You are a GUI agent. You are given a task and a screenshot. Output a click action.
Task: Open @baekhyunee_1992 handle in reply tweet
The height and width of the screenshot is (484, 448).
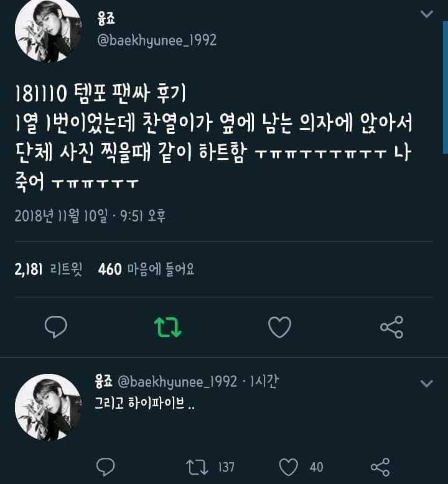click(177, 382)
